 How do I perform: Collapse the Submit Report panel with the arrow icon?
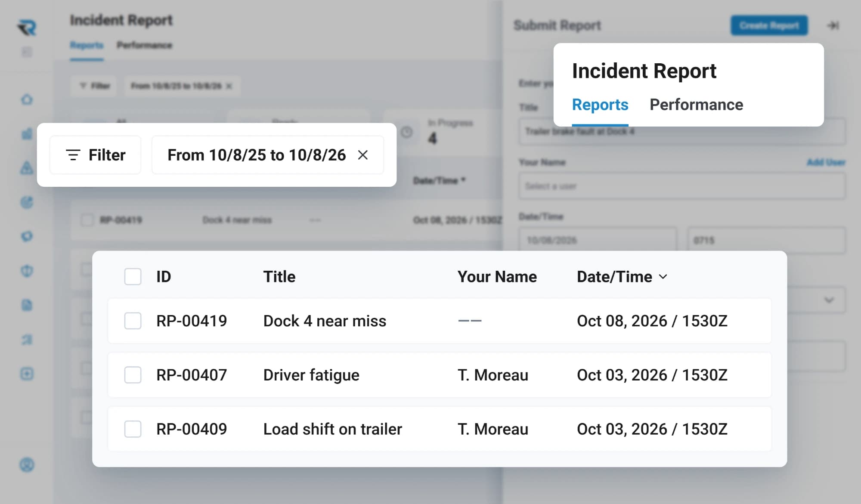click(x=833, y=25)
